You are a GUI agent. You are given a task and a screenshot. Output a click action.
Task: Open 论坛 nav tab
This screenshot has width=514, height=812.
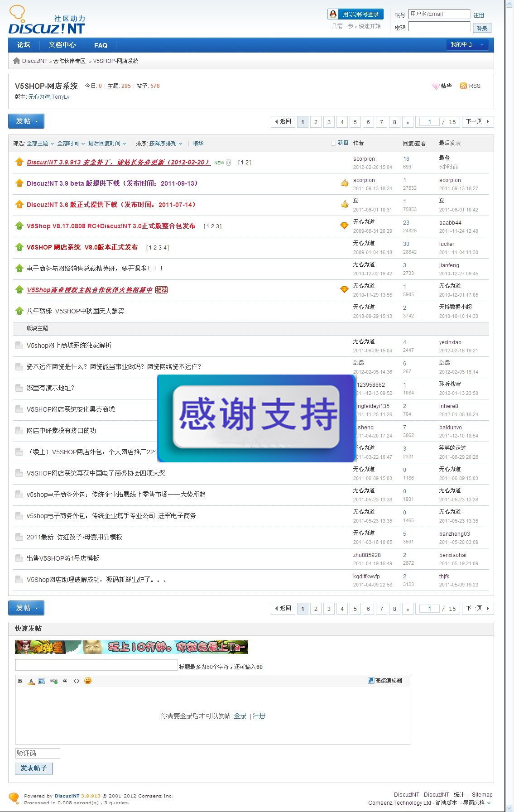tap(24, 45)
